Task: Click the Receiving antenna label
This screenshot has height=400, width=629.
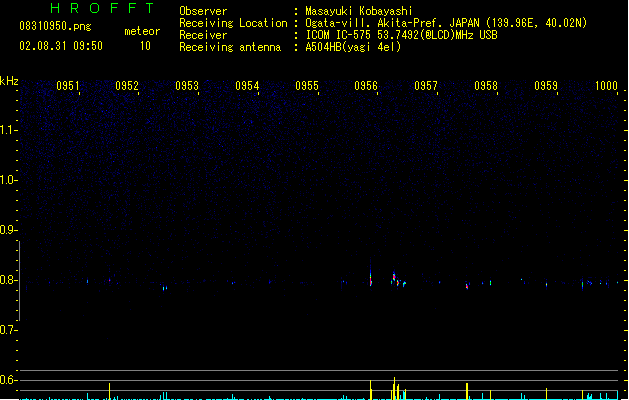Action: [230, 47]
